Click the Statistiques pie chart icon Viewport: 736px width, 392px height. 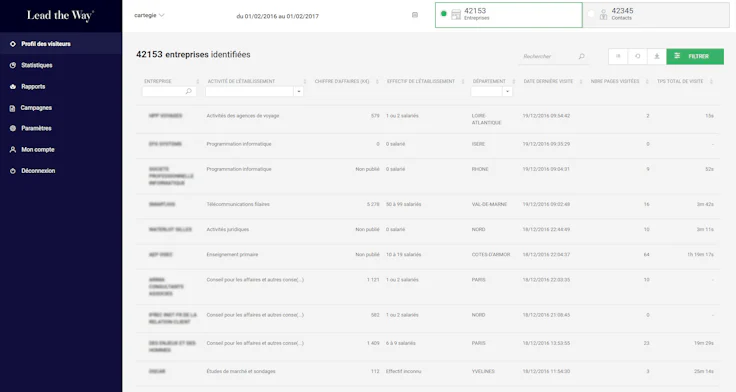(x=13, y=65)
